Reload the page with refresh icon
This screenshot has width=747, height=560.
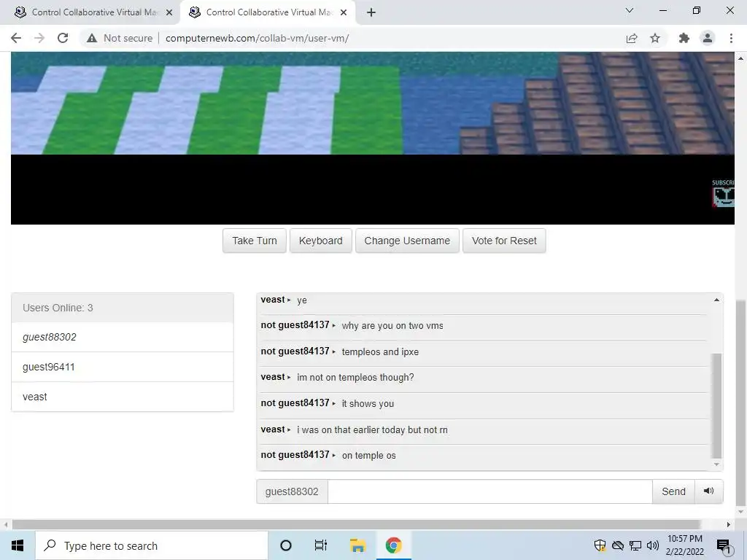[x=63, y=38]
